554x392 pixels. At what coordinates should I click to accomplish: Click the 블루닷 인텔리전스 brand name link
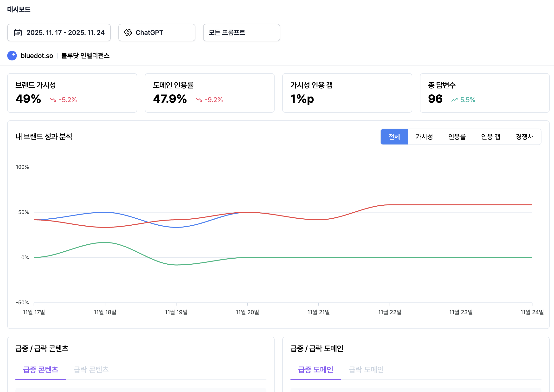(85, 56)
